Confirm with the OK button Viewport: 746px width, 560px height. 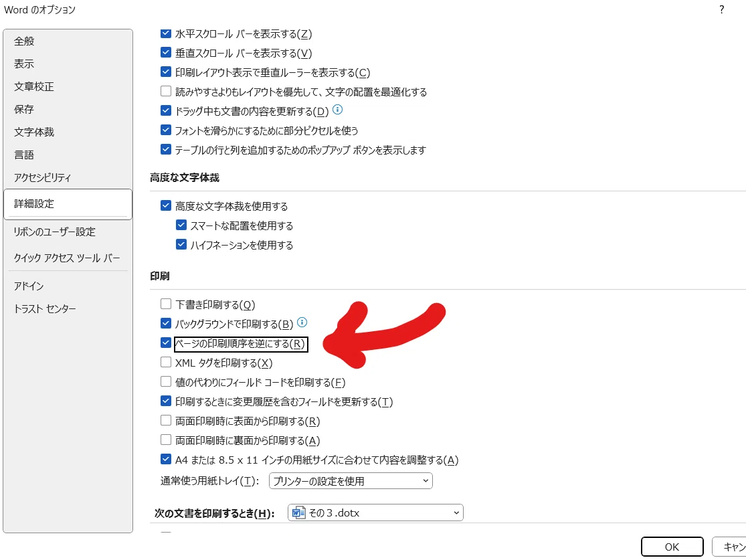click(672, 547)
